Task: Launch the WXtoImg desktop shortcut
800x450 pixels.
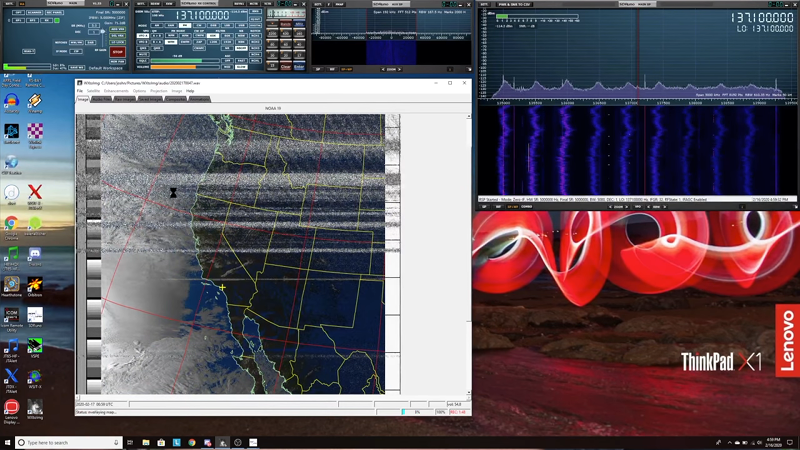Action: pyautogui.click(x=35, y=407)
